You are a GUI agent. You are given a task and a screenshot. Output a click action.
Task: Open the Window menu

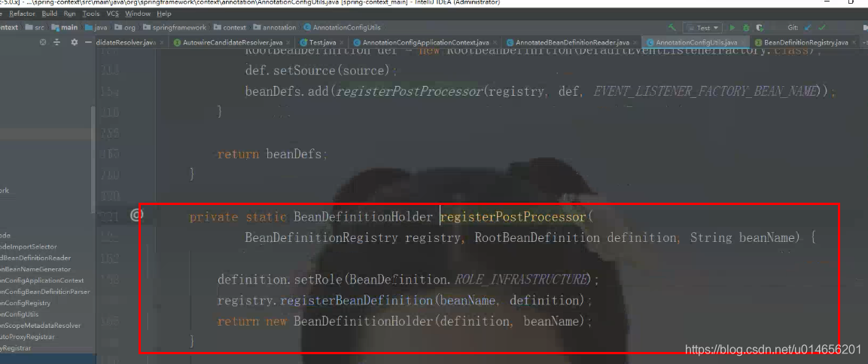tap(137, 14)
